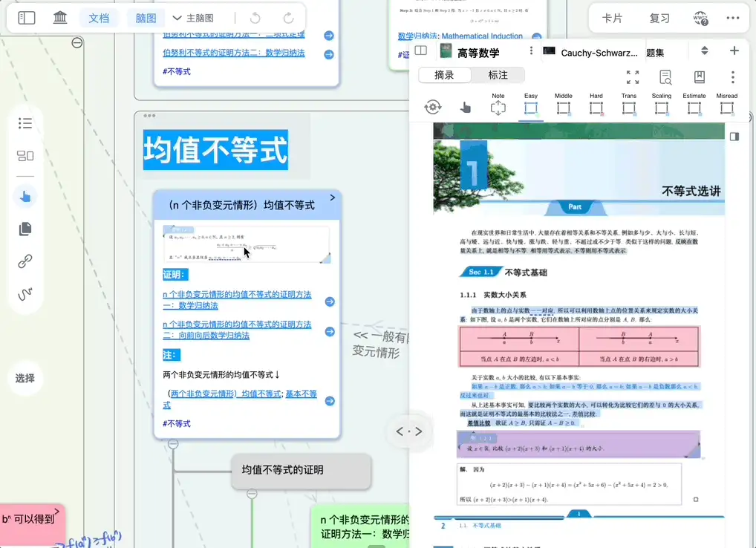Click the fullscreen expand icon
The height and width of the screenshot is (548, 756).
pyautogui.click(x=633, y=77)
